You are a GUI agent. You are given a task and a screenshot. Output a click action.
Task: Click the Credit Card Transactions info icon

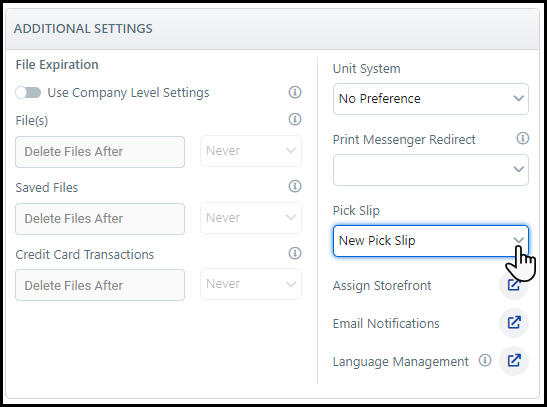[295, 253]
